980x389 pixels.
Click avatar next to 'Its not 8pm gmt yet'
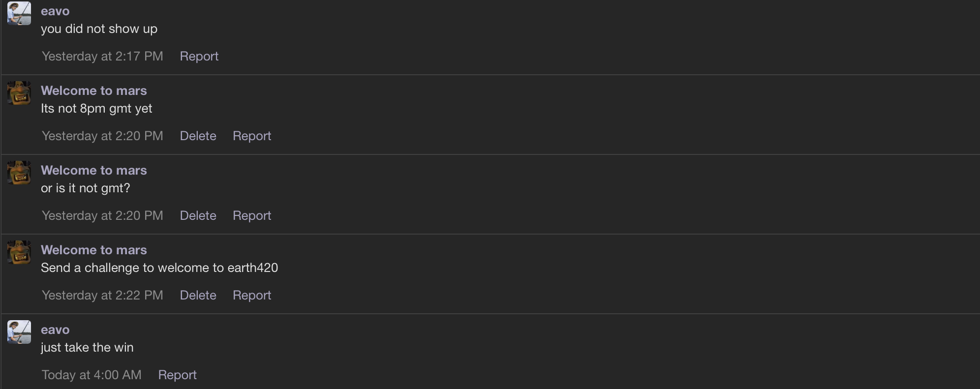[19, 93]
